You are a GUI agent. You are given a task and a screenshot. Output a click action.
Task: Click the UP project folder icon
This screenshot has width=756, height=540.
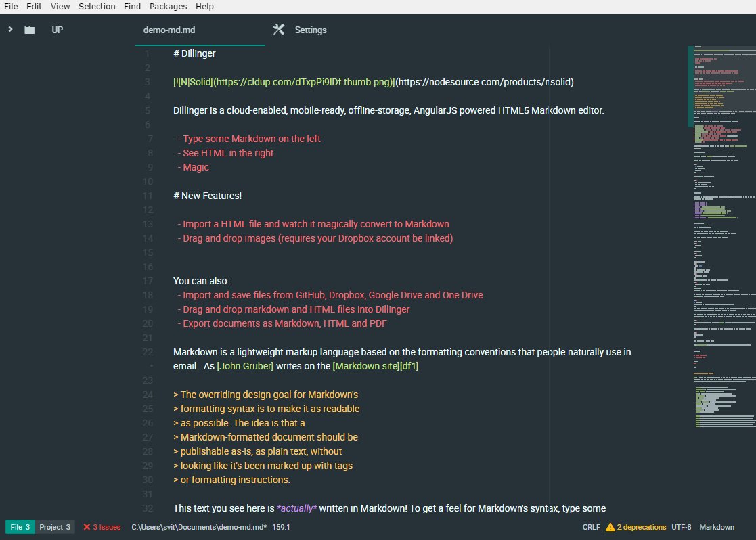[x=29, y=30]
